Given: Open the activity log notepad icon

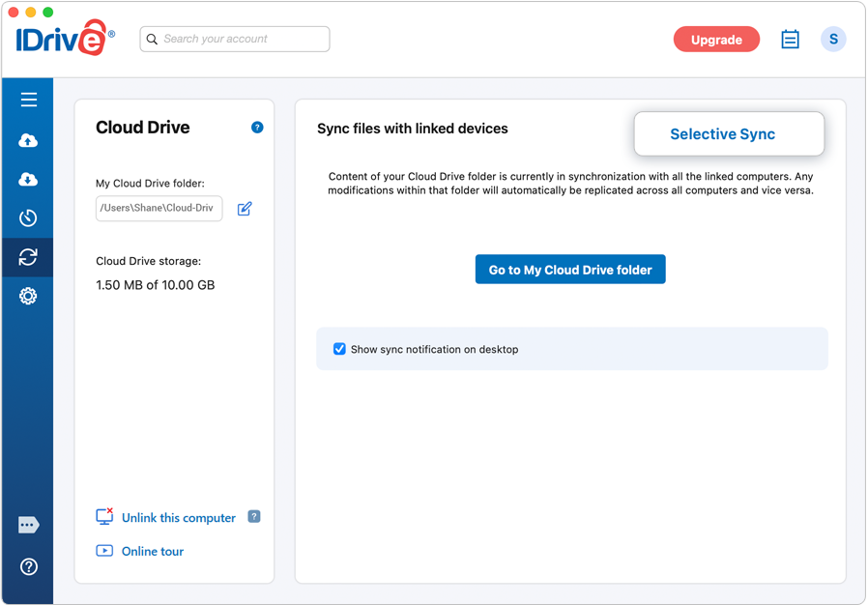Looking at the screenshot, I should pos(790,40).
